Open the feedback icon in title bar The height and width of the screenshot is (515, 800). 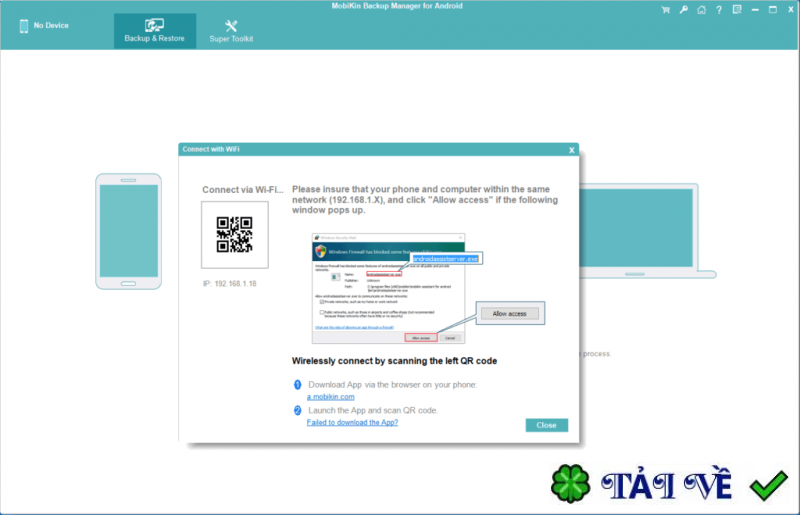737,10
